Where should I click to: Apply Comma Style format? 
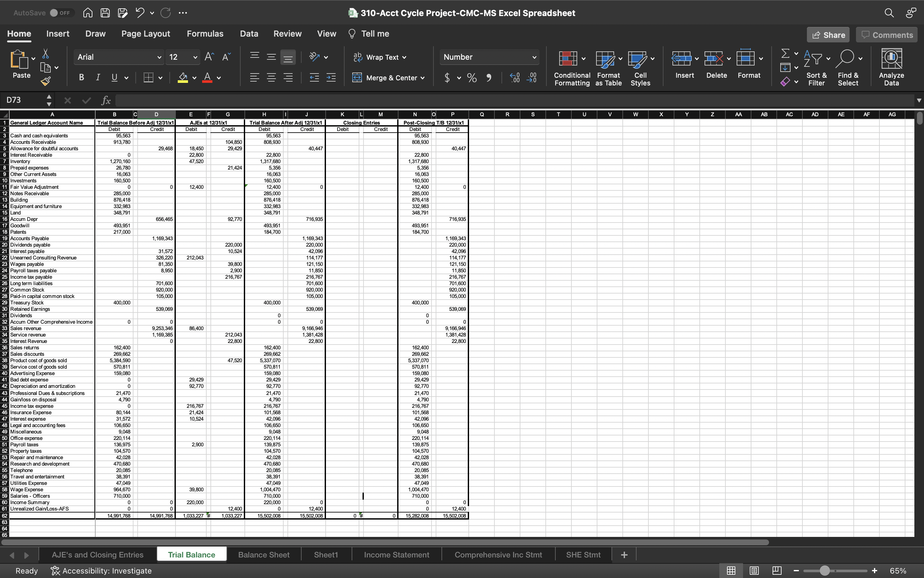(489, 78)
